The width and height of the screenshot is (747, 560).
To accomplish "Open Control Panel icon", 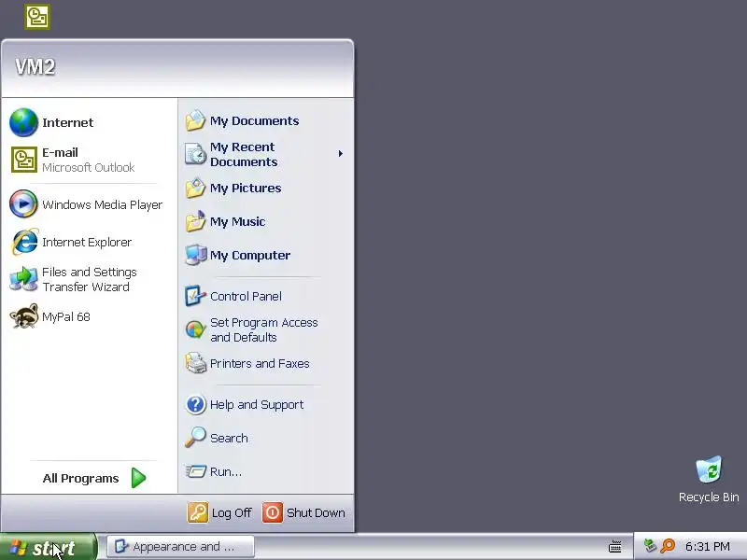I will click(x=195, y=296).
